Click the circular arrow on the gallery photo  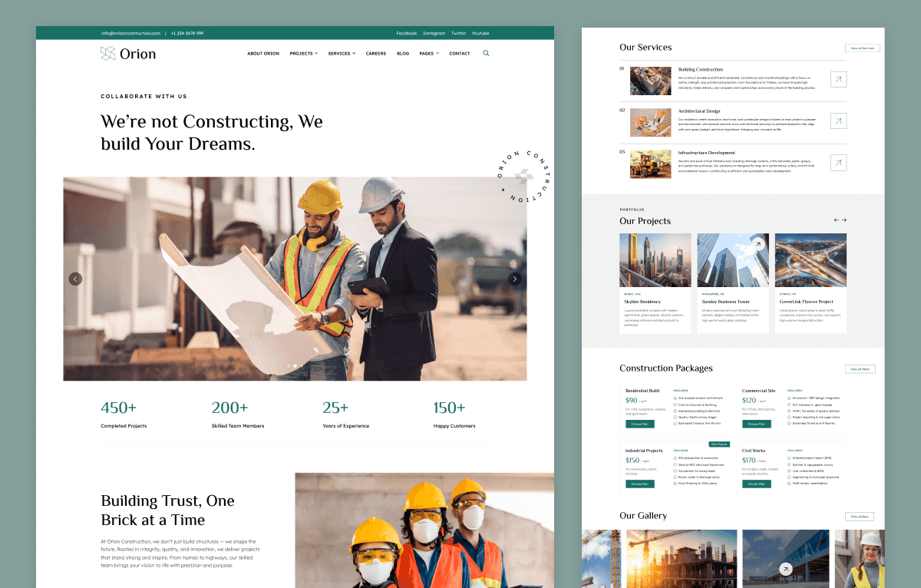click(x=785, y=569)
